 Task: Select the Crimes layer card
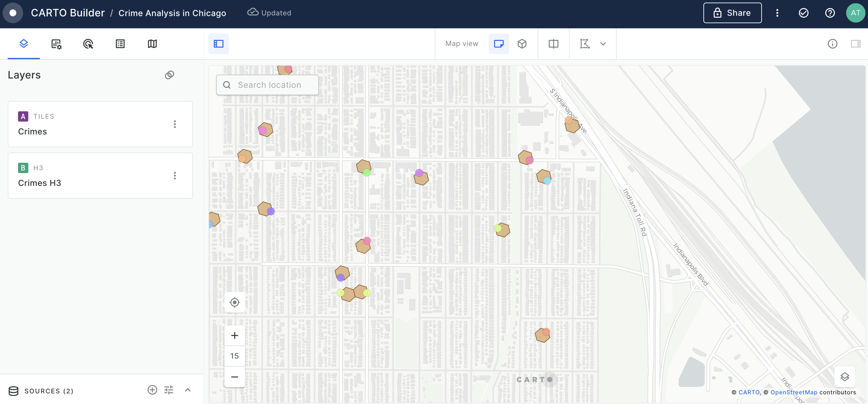100,124
